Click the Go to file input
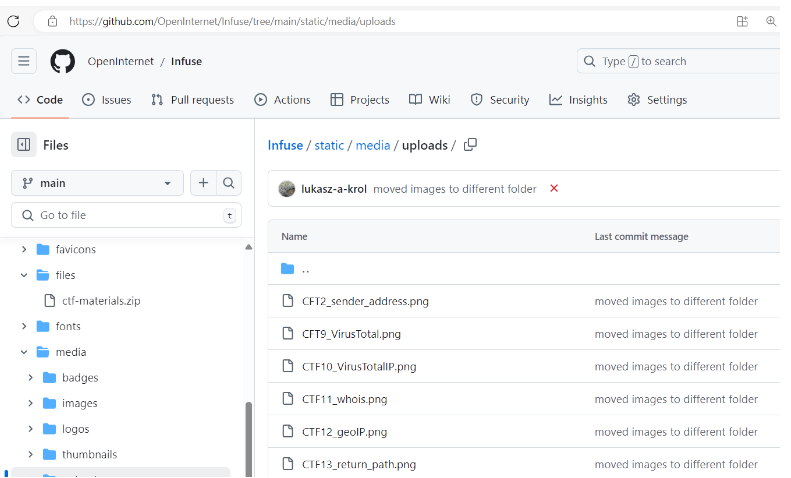 point(126,215)
